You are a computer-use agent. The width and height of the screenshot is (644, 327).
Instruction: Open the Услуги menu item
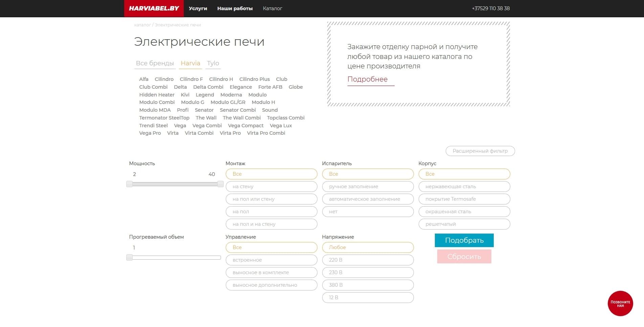click(198, 8)
